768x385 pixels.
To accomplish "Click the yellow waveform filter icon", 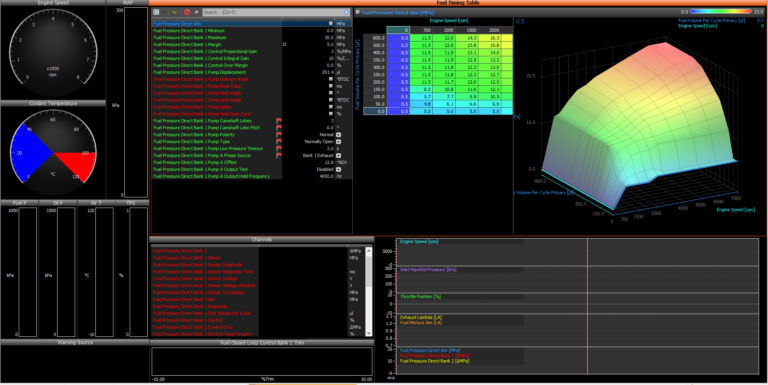I will [175, 12].
